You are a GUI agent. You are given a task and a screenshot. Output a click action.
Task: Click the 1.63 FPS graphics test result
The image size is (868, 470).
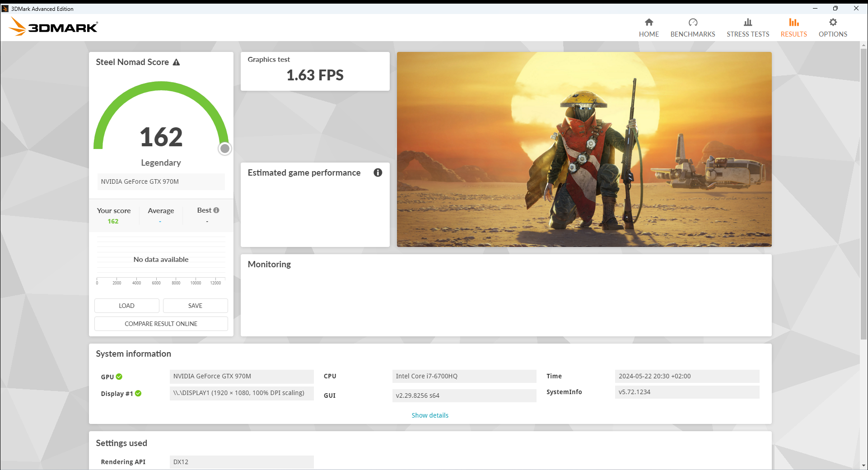coord(315,75)
